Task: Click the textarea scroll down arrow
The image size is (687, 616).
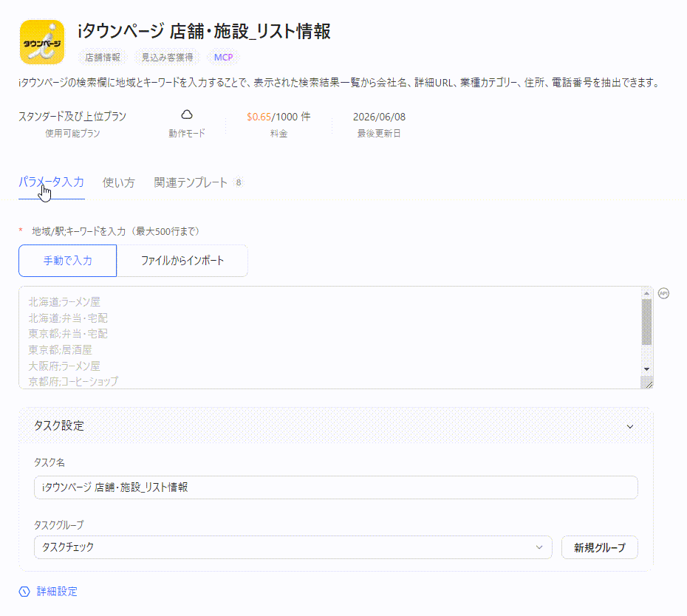Action: click(x=646, y=369)
